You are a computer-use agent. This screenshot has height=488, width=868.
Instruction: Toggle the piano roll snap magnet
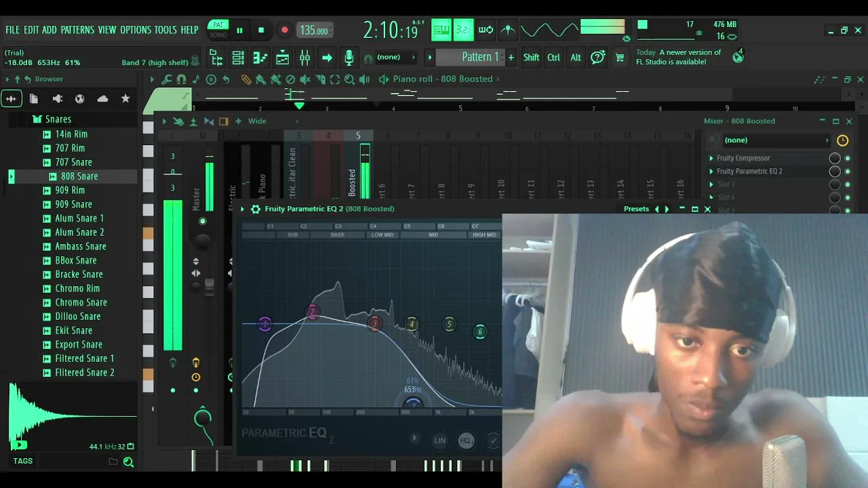click(x=181, y=79)
